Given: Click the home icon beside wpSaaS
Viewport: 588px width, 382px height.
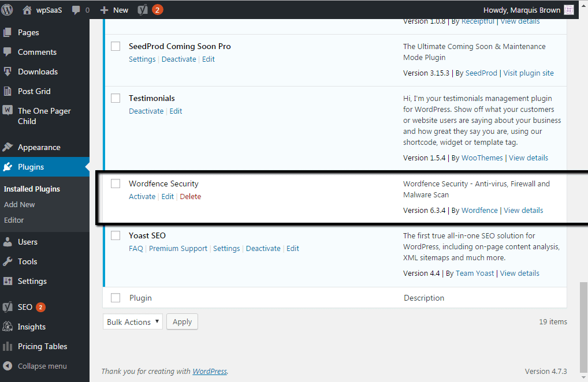Looking at the screenshot, I should pos(27,10).
